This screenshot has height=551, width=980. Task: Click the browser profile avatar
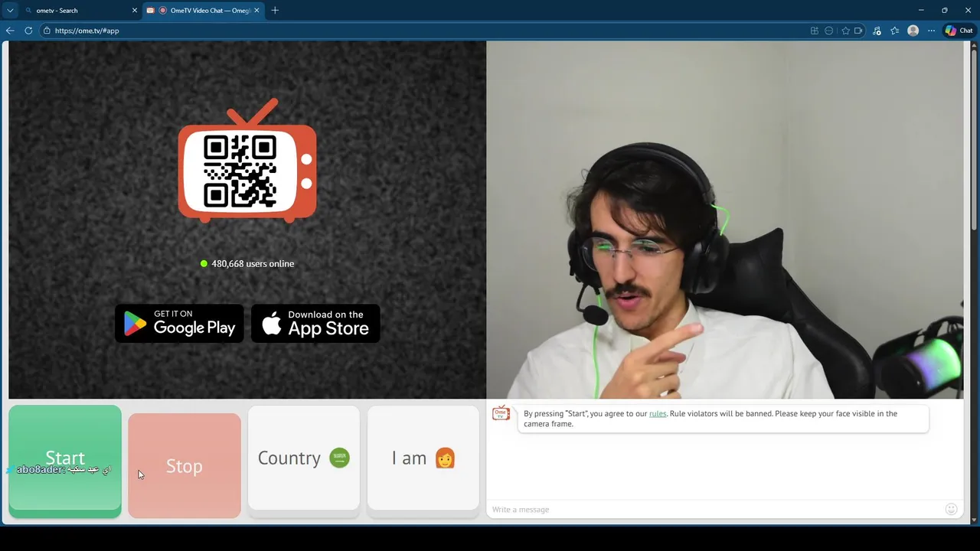(913, 31)
